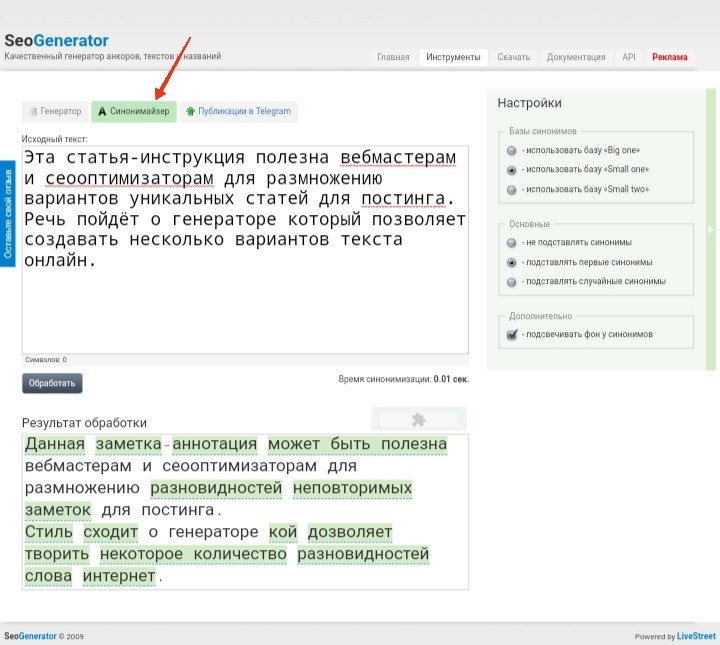Open the Реклама menu link
The width and height of the screenshot is (720, 645).
(x=670, y=57)
